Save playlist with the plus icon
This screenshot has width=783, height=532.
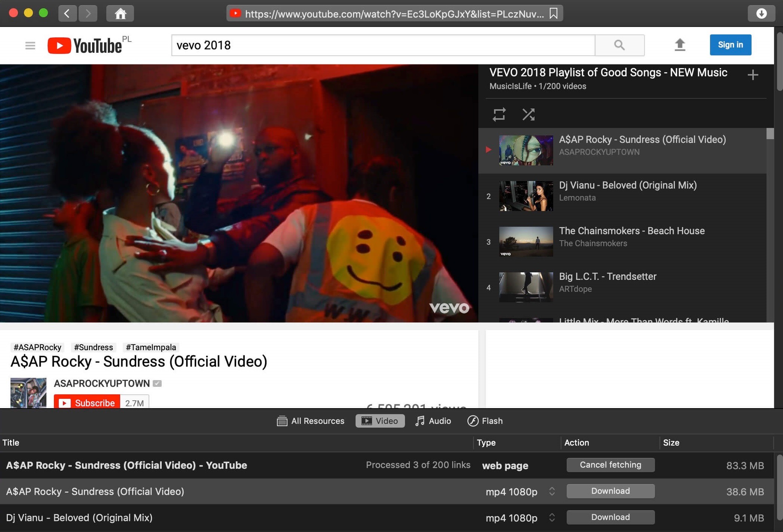753,75
